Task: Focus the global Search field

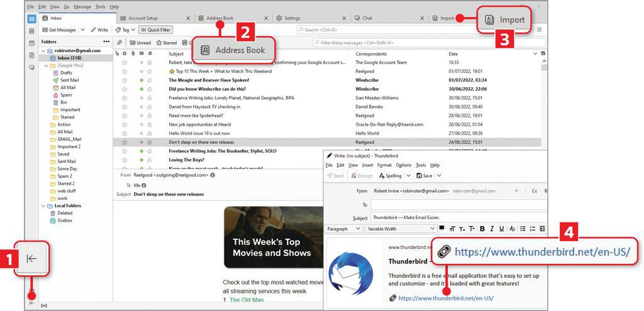Action: point(386,30)
